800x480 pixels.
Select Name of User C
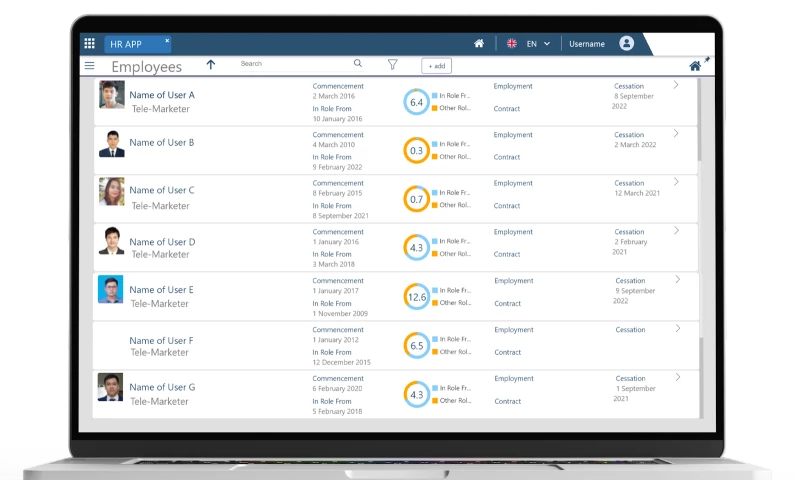point(162,190)
